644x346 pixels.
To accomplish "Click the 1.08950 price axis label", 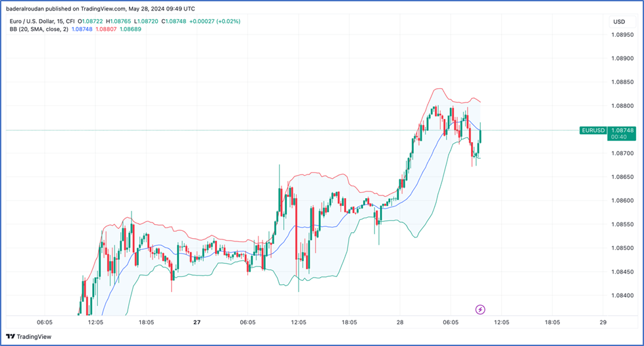I will point(622,34).
